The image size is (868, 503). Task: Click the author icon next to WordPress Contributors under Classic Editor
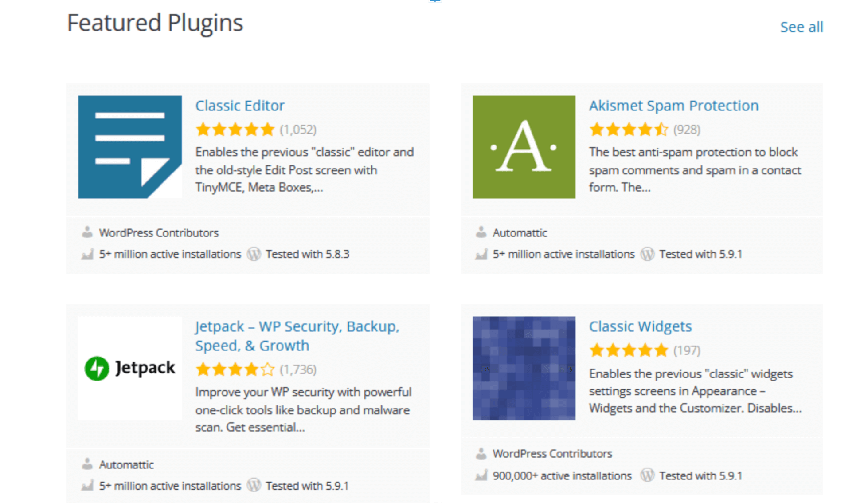pyautogui.click(x=87, y=232)
